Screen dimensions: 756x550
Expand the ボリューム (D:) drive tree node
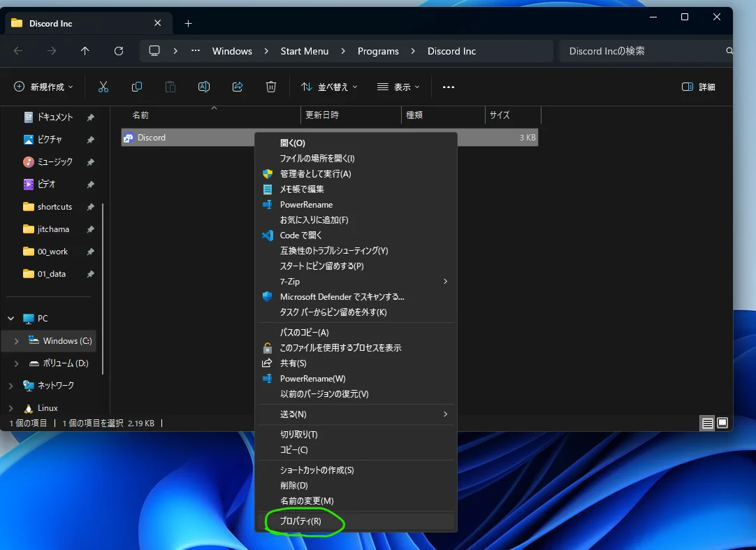tap(16, 363)
